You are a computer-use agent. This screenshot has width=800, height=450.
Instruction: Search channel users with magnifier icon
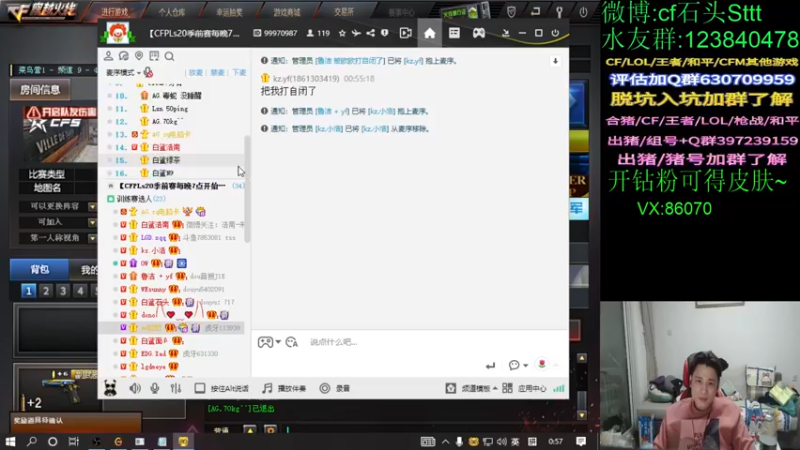click(x=169, y=56)
